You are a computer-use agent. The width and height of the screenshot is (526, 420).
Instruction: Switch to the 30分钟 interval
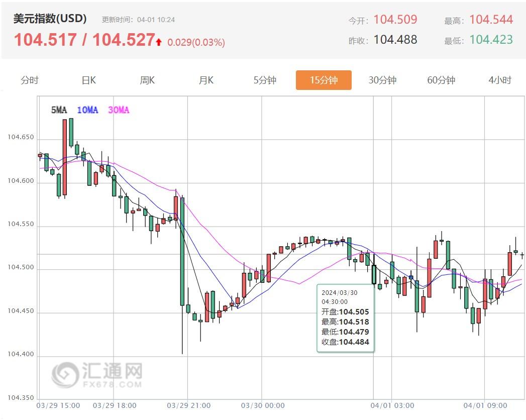point(382,79)
